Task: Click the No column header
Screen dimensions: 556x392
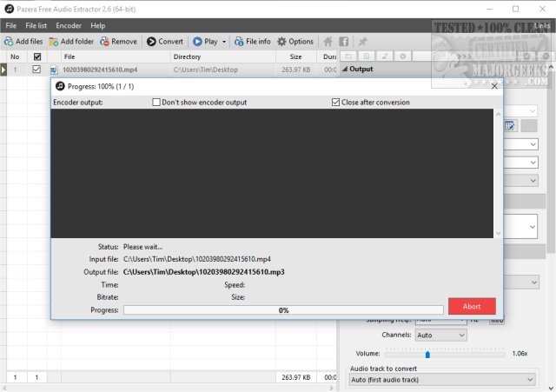Action: 15,56
